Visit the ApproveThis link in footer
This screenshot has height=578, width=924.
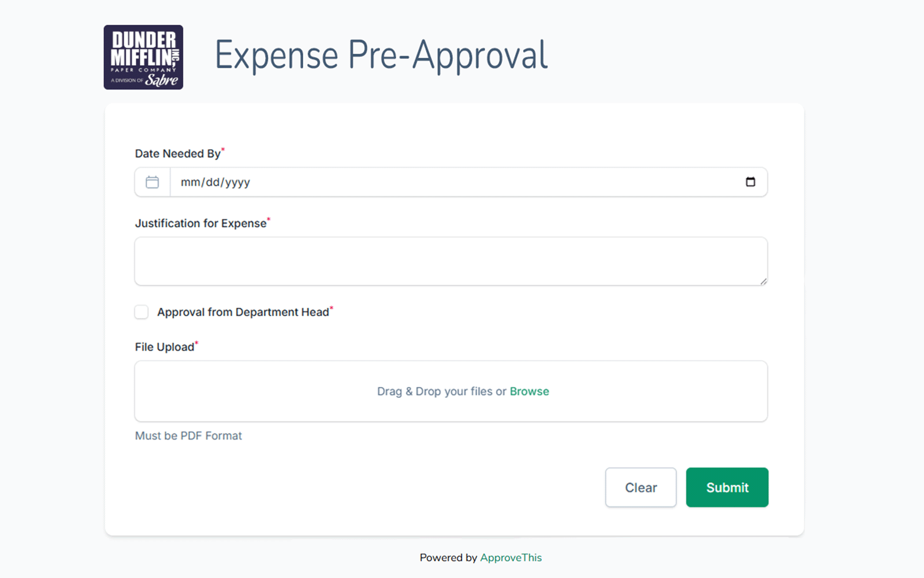click(x=511, y=558)
